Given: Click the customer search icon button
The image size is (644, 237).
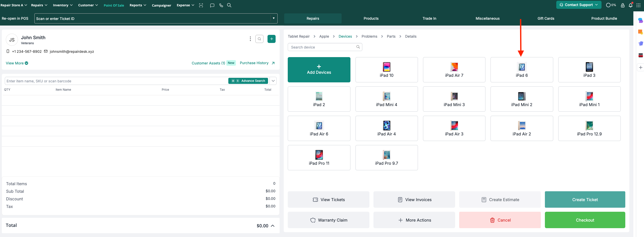Looking at the screenshot, I should click(x=259, y=39).
